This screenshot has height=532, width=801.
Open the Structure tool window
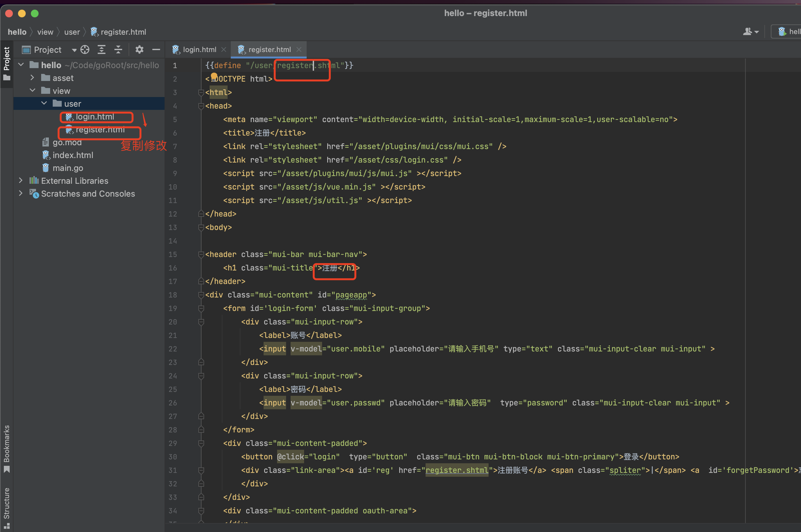click(6, 508)
